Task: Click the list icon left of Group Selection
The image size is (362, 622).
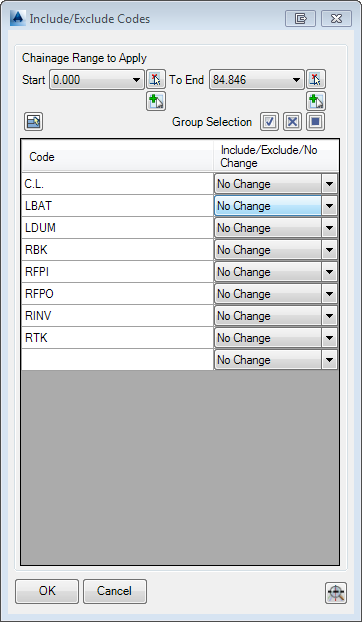Action: (33, 122)
